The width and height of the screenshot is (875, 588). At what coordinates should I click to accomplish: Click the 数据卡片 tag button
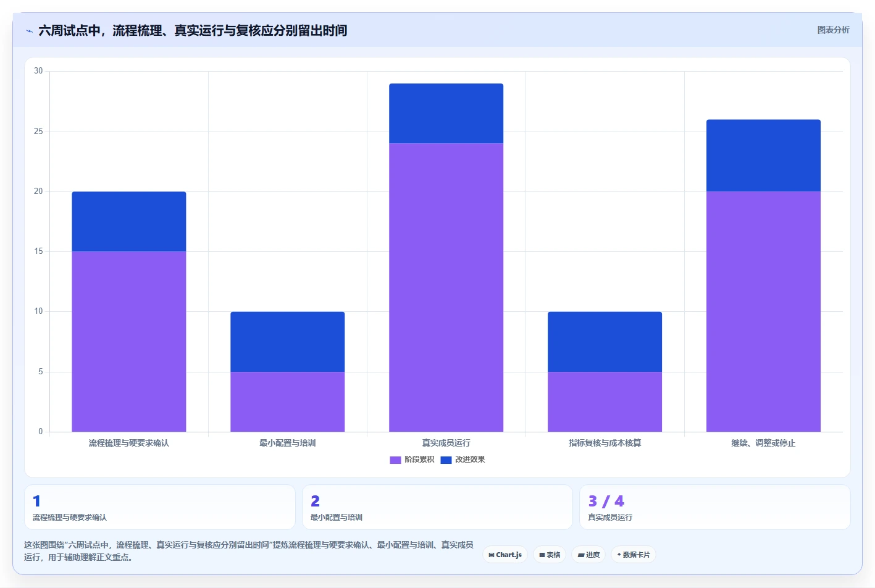(633, 555)
